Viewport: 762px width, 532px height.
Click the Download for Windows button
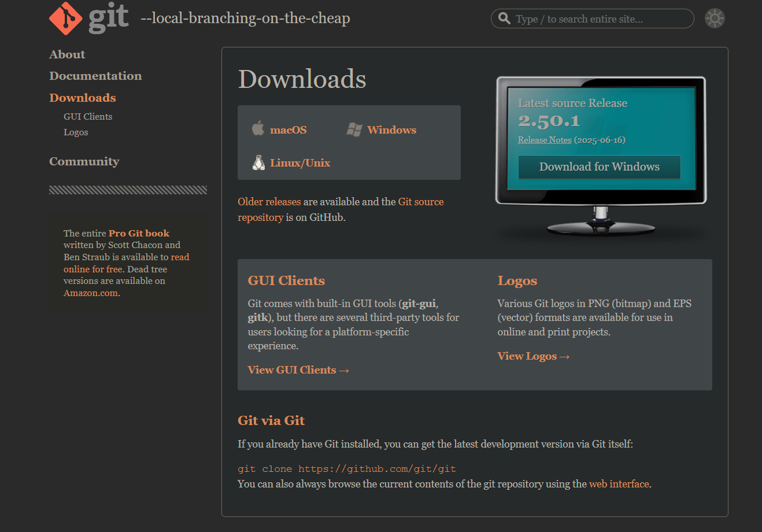point(599,167)
